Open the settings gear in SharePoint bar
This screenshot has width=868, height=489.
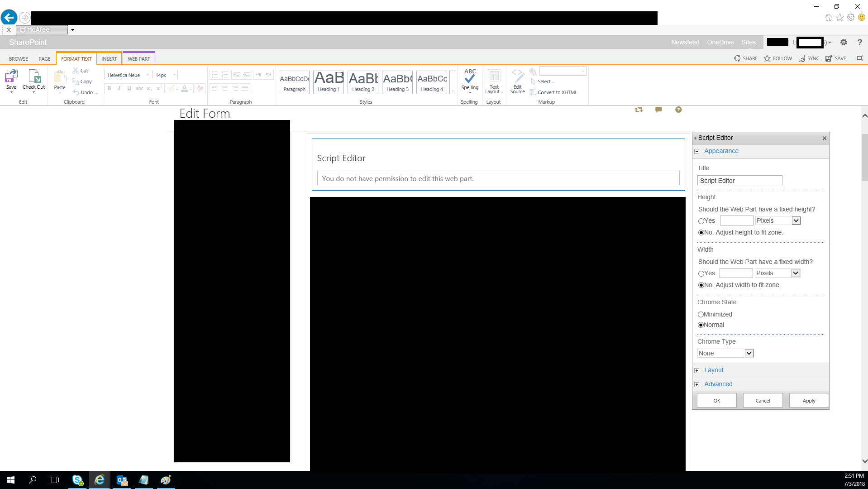point(844,42)
